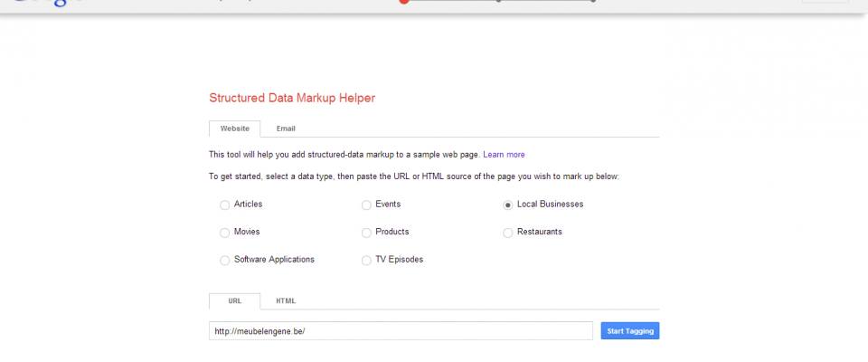Open the HTML source tab

(x=286, y=301)
